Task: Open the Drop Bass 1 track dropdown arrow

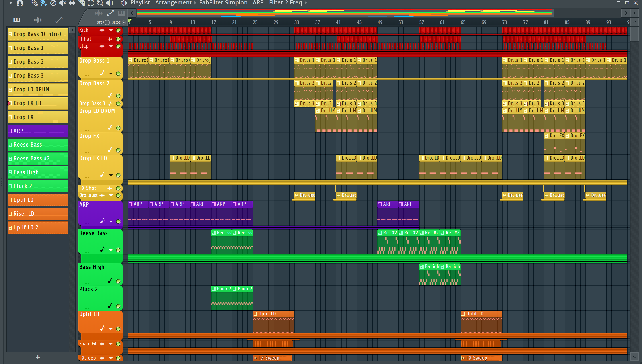Action: click(x=111, y=74)
